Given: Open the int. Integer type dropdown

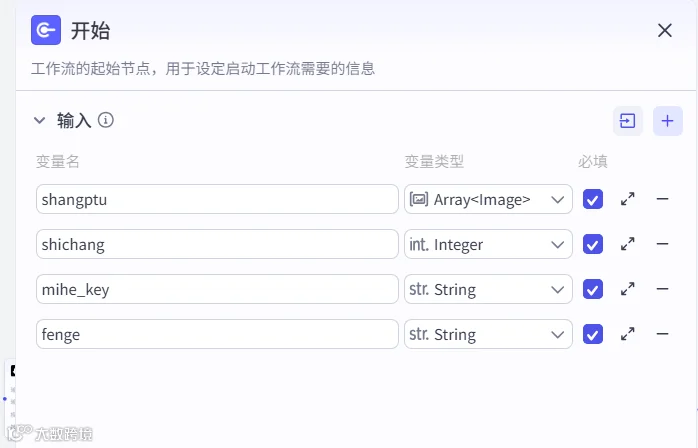Looking at the screenshot, I should pos(488,244).
